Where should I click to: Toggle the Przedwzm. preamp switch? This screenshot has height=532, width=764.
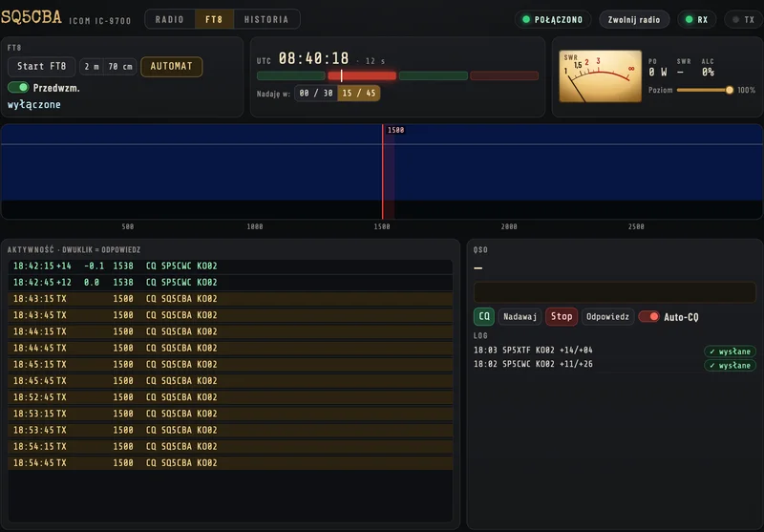18,88
